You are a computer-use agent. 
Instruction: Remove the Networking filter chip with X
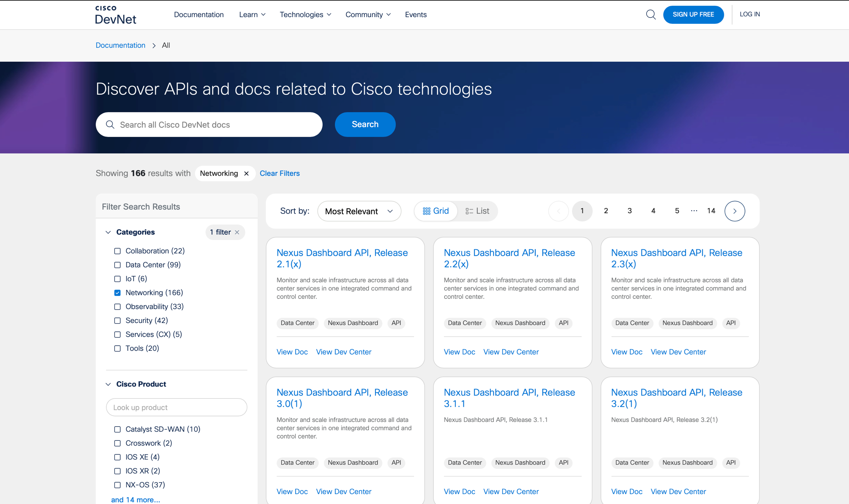(x=247, y=174)
